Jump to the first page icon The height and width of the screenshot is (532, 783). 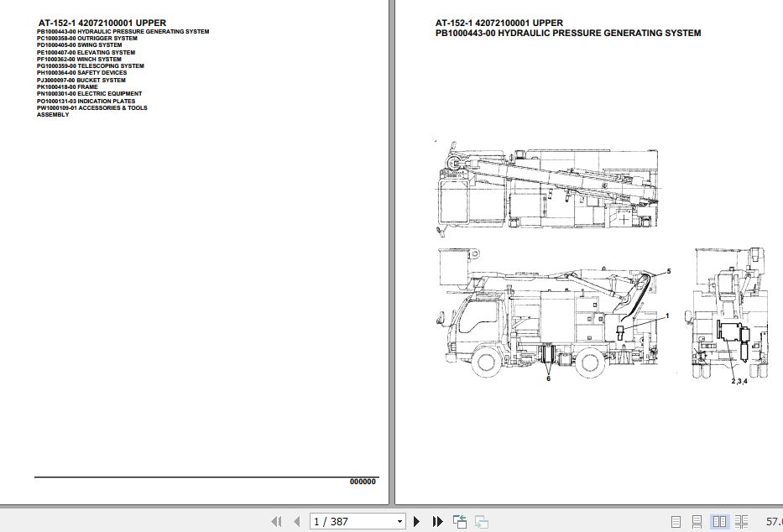[277, 521]
